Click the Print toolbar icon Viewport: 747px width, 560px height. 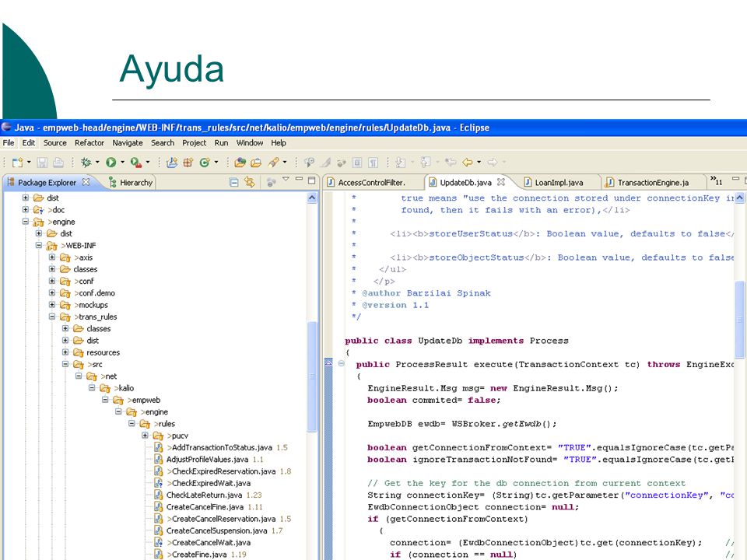click(x=58, y=163)
